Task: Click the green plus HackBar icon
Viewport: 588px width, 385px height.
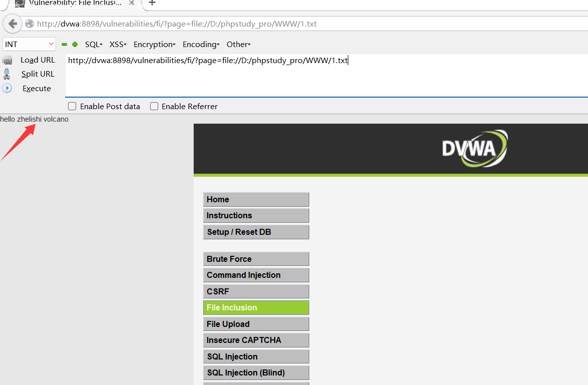Action: click(x=75, y=44)
